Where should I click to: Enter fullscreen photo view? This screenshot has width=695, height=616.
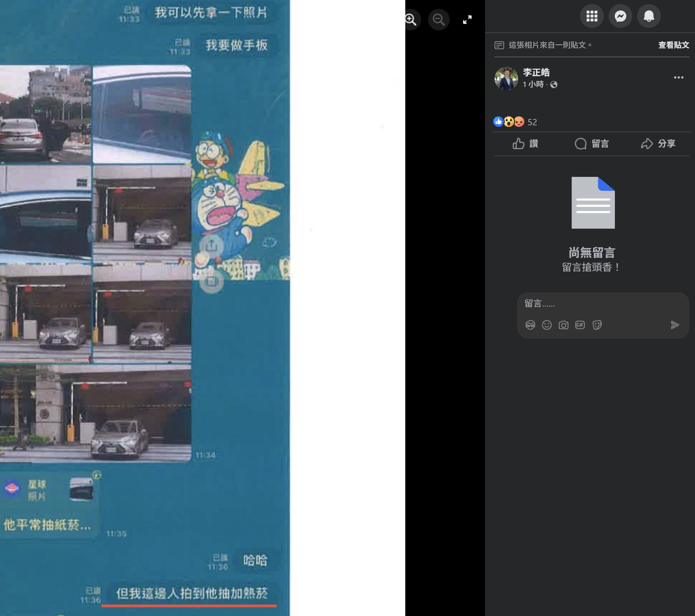[467, 20]
